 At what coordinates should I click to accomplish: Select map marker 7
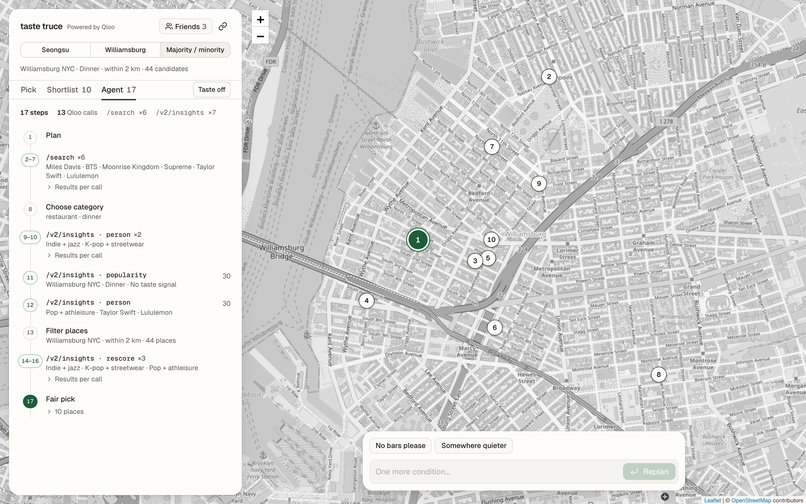tap(491, 147)
